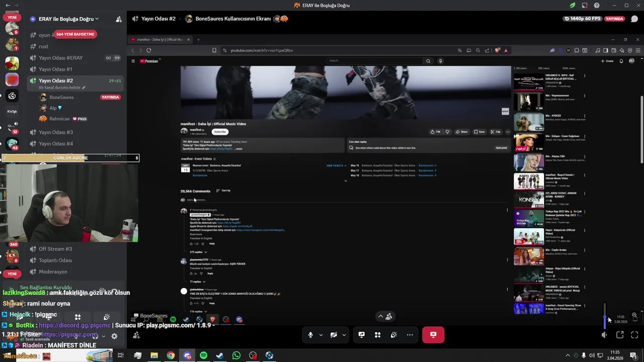Screen dimensions: 644x362
Task: Join voice channel Yayın Odası #4
Action: pyautogui.click(x=56, y=144)
